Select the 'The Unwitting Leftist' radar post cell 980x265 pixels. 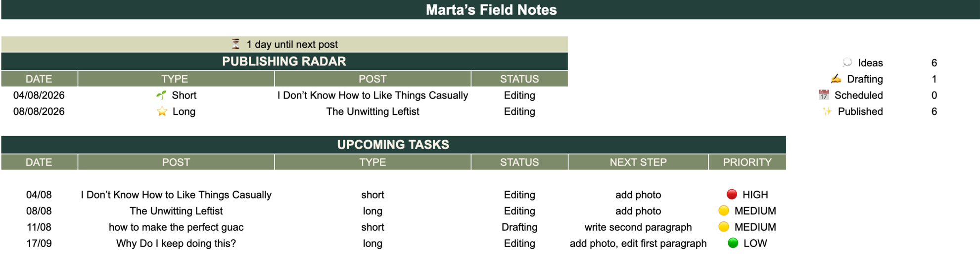pyautogui.click(x=373, y=111)
